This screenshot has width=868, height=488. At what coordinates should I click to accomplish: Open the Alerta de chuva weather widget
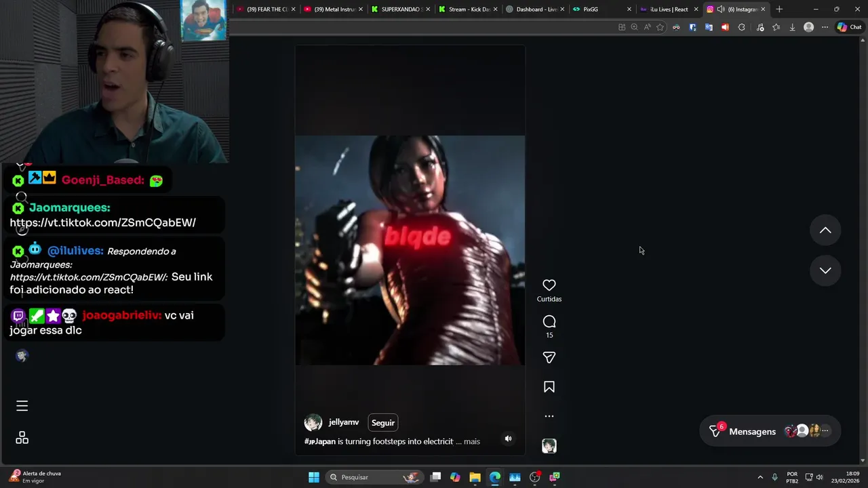(x=35, y=477)
